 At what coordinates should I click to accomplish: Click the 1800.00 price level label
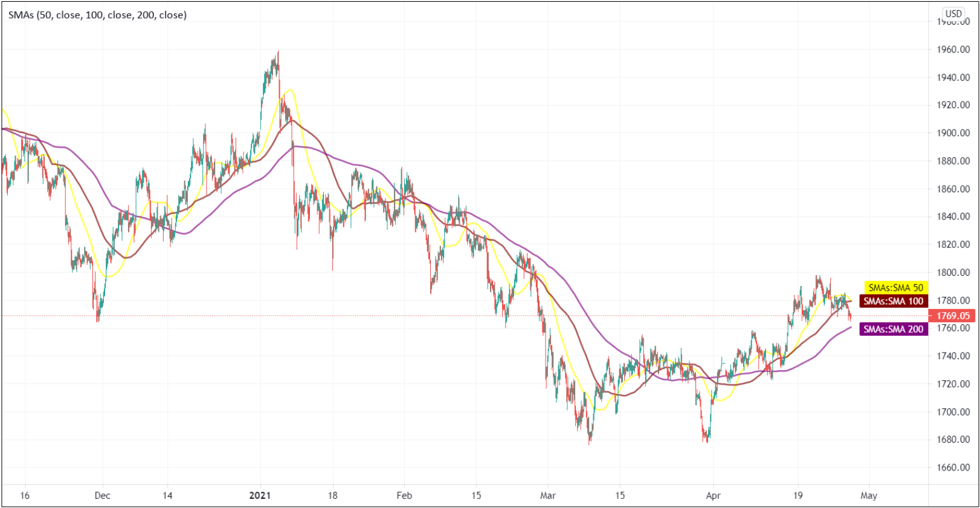point(953,273)
